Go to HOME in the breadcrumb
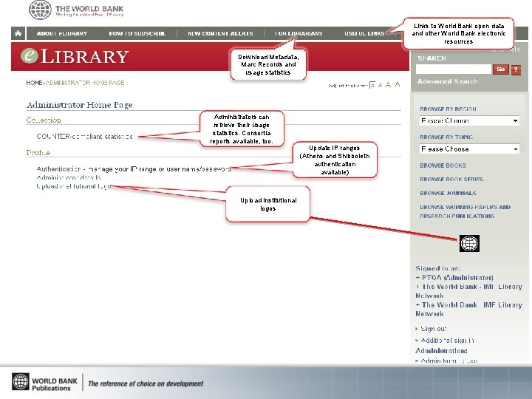 (x=34, y=83)
